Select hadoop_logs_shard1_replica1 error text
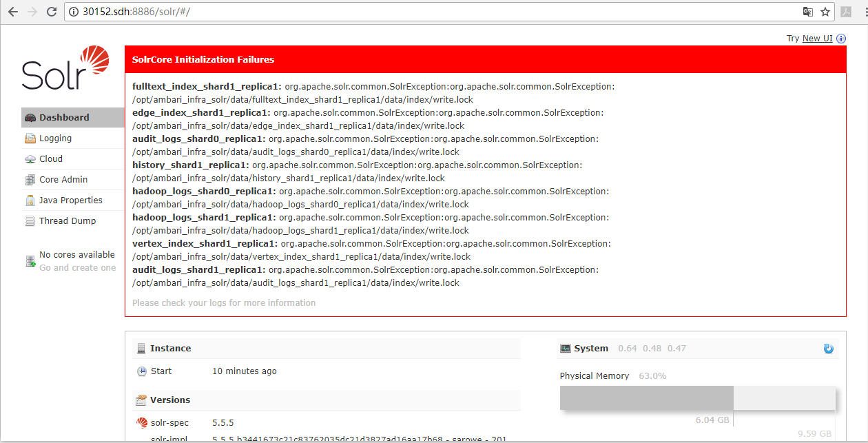 pos(371,225)
